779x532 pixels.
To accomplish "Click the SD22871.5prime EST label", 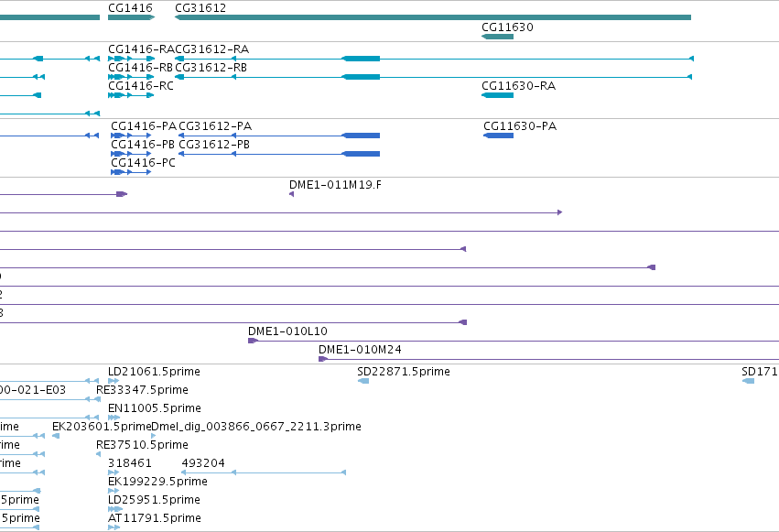I will 404,372.
